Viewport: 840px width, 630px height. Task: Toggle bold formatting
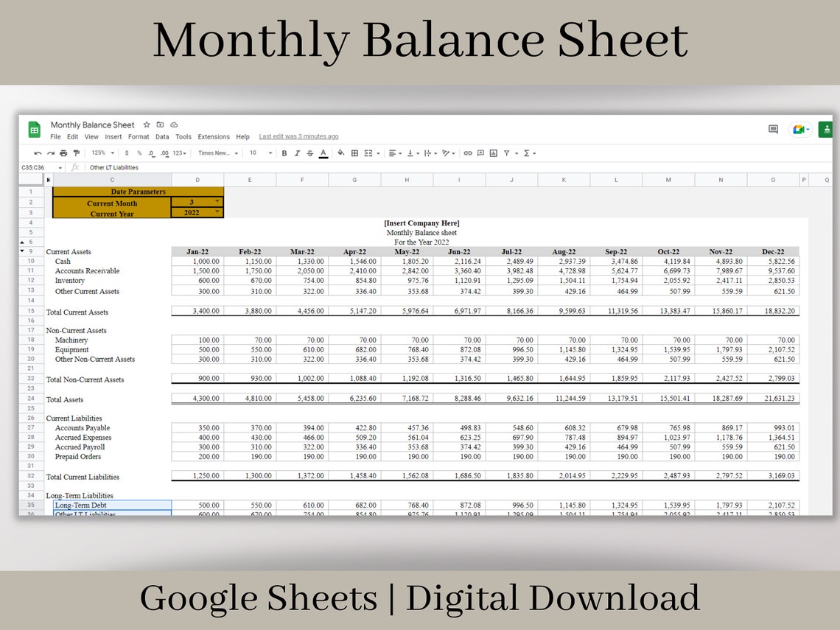click(284, 153)
